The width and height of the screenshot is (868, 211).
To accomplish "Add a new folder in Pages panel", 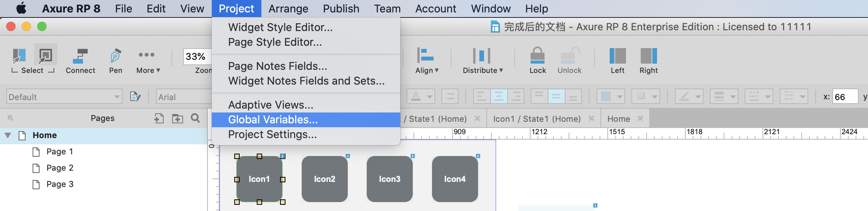I will point(178,118).
